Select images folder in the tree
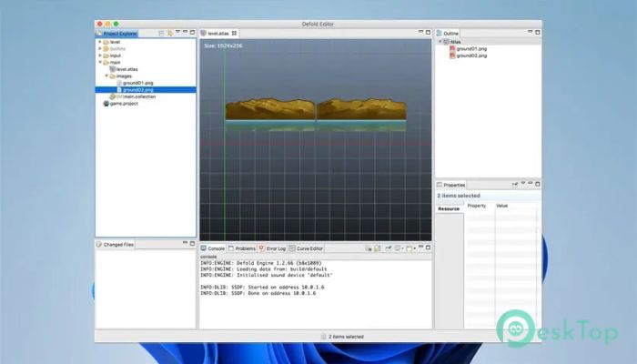Viewport: 637px width, 364px height. pyautogui.click(x=124, y=76)
